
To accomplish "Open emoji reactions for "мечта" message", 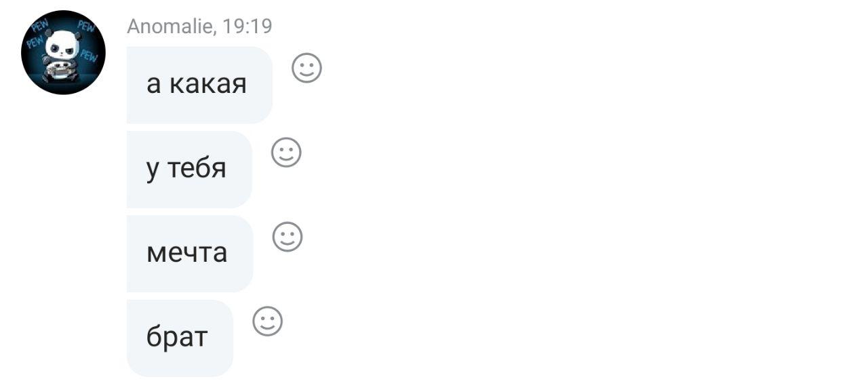I will click(288, 237).
